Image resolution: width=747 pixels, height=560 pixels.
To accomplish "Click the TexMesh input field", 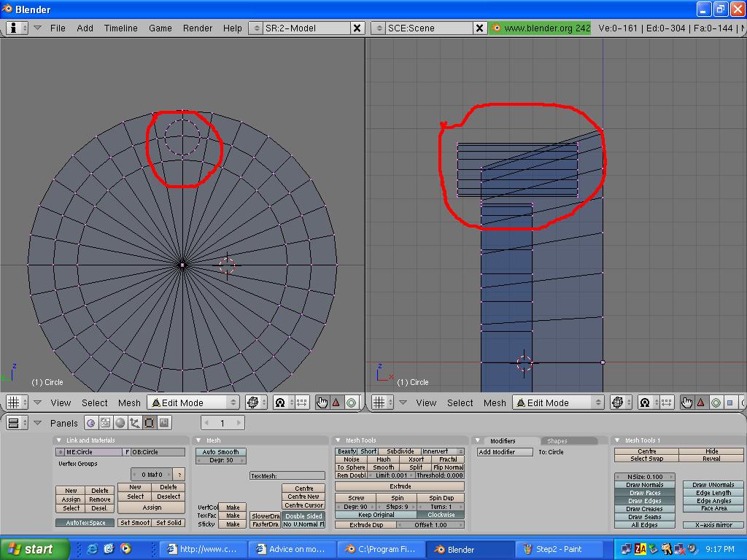I will point(287,475).
